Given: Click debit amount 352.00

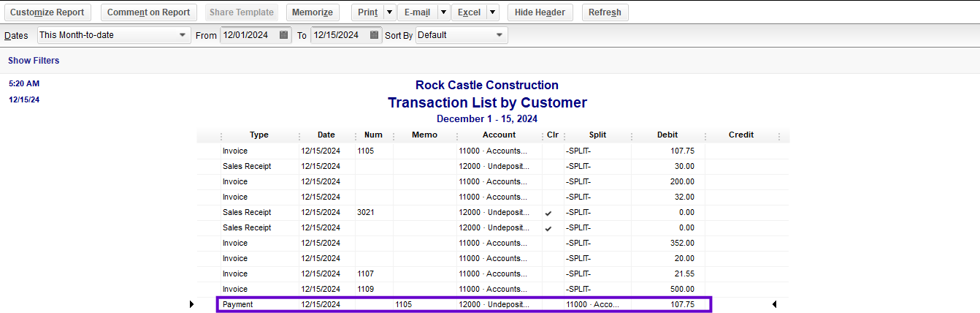Looking at the screenshot, I should click(x=682, y=244).
